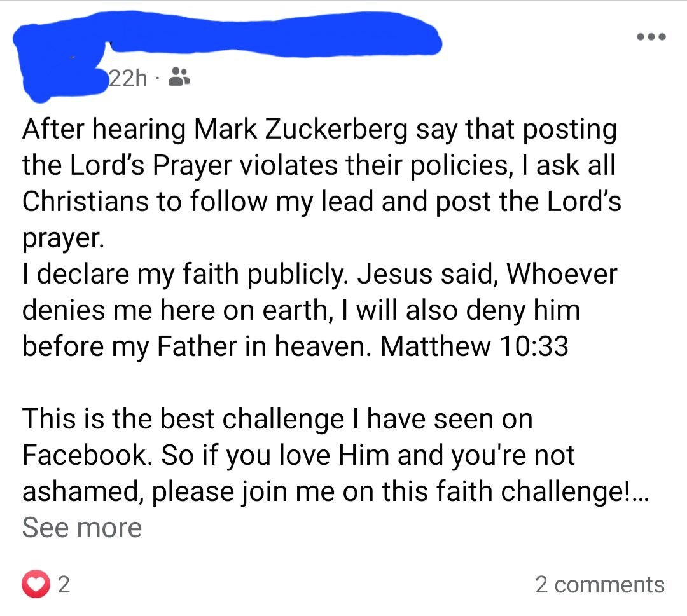Image resolution: width=687 pixels, height=616 pixels.
Task: Click the 22h post timestamp
Action: (x=128, y=79)
